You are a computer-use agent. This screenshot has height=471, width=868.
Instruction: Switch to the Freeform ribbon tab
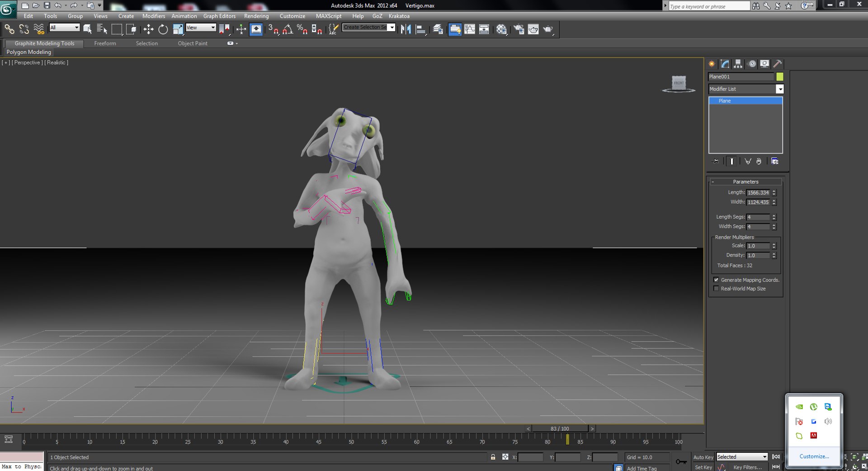105,43
